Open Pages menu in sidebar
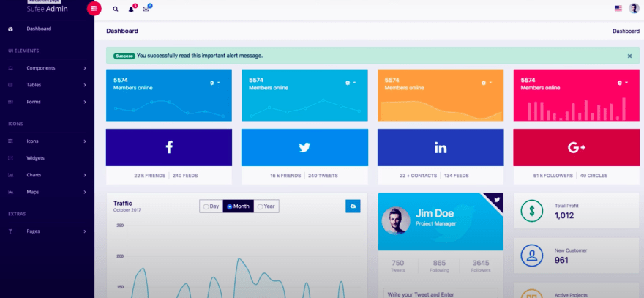 point(33,231)
